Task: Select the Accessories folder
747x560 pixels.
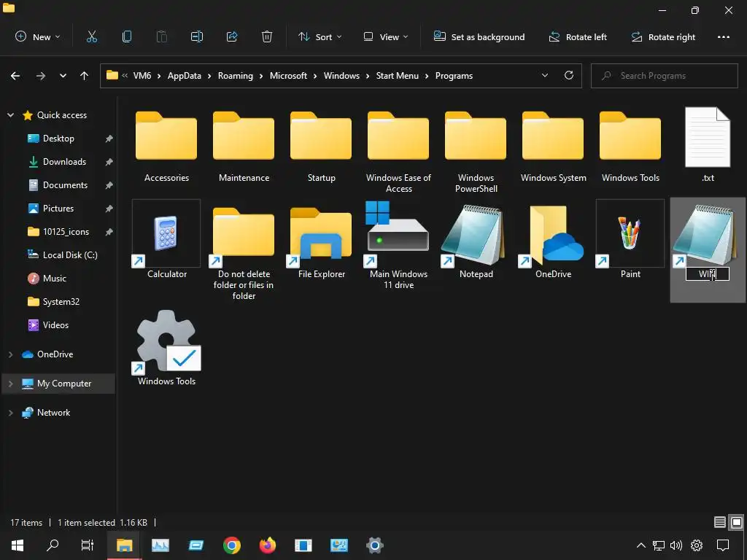Action: coord(166,146)
